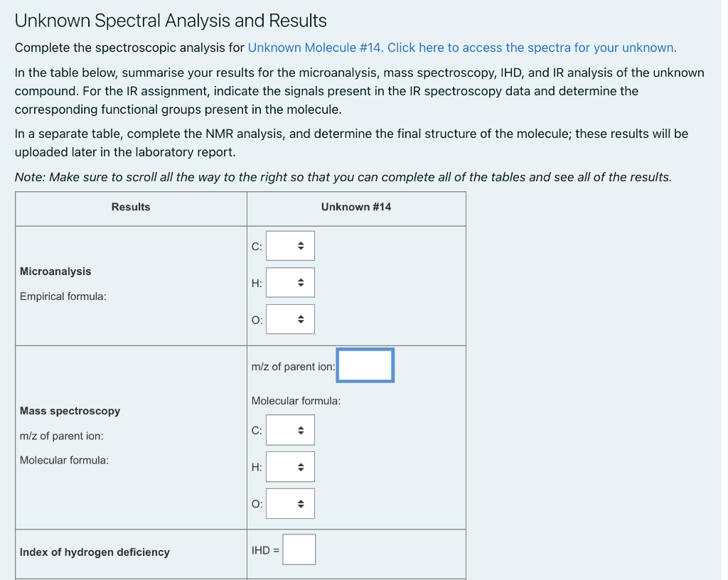Select the Results column header

(131, 207)
